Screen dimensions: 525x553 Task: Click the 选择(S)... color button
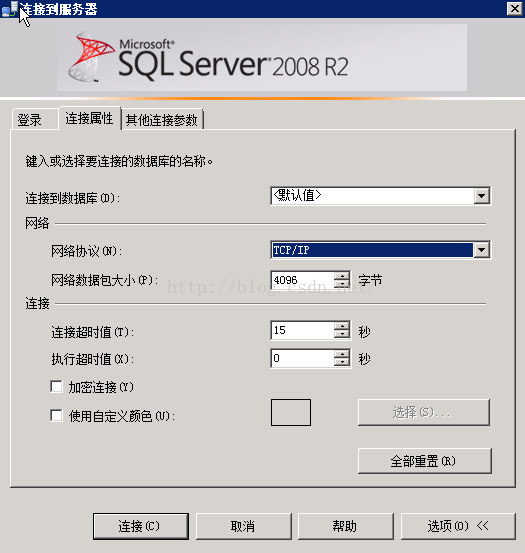[x=424, y=412]
